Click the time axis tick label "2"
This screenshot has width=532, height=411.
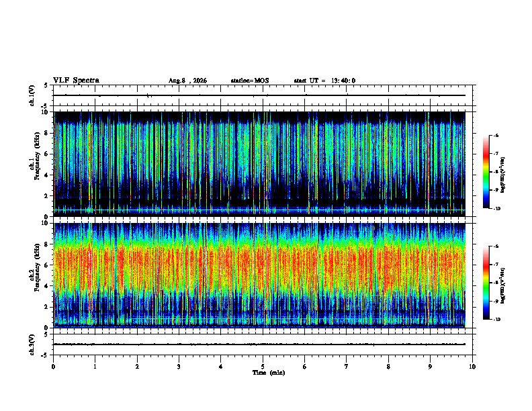coord(137,367)
